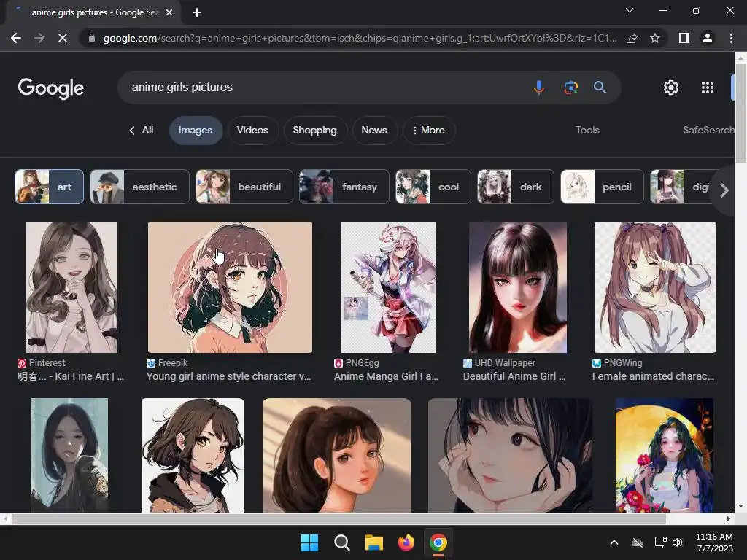Viewport: 747px width, 560px height.
Task: Open the Tools options
Action: [587, 130]
